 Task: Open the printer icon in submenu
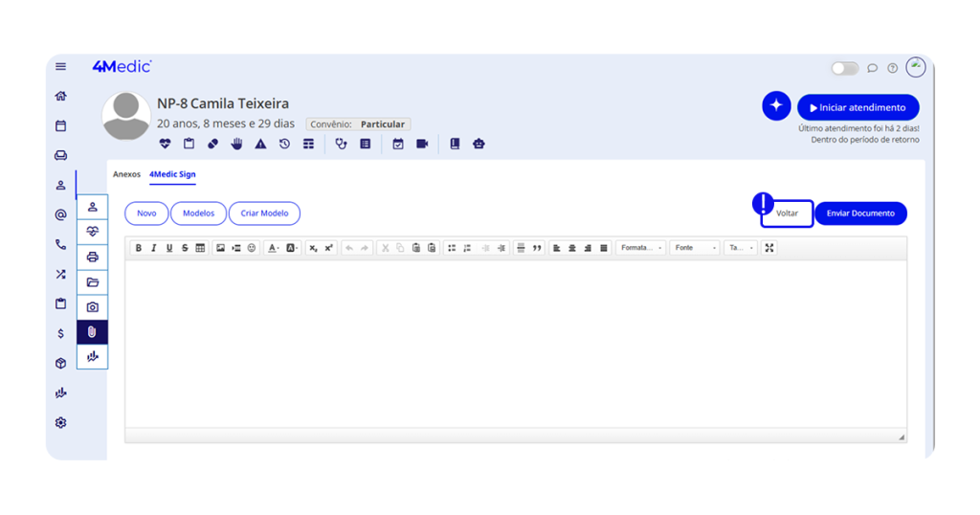[93, 257]
